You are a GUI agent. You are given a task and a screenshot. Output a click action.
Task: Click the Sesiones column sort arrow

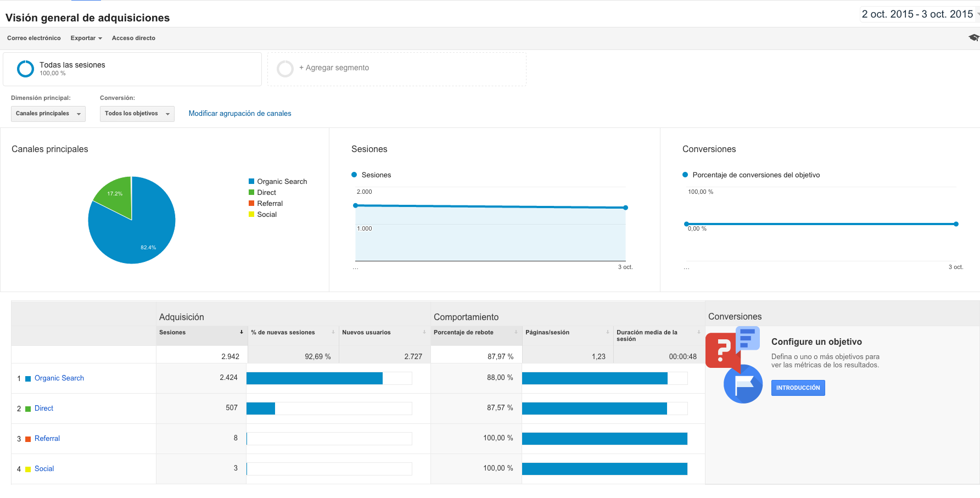click(x=242, y=332)
